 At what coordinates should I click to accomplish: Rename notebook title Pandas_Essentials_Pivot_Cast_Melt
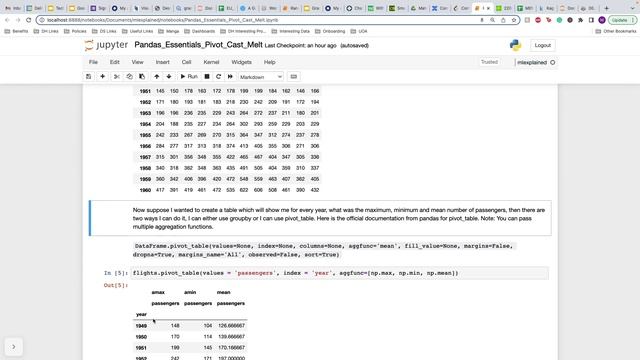[x=198, y=45]
